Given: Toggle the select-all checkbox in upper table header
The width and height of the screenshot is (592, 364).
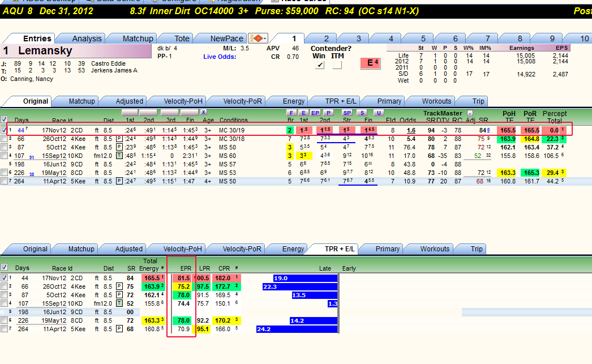Looking at the screenshot, I should click(x=4, y=119).
